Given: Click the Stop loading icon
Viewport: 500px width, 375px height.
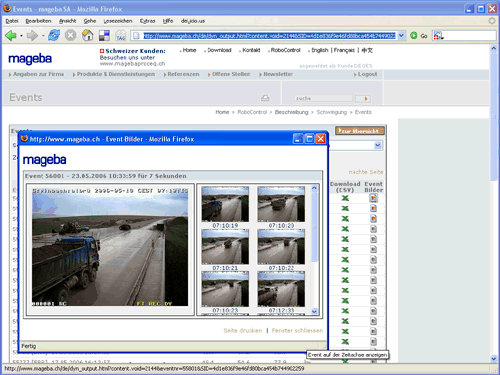Looking at the screenshot, I should coord(70,35).
